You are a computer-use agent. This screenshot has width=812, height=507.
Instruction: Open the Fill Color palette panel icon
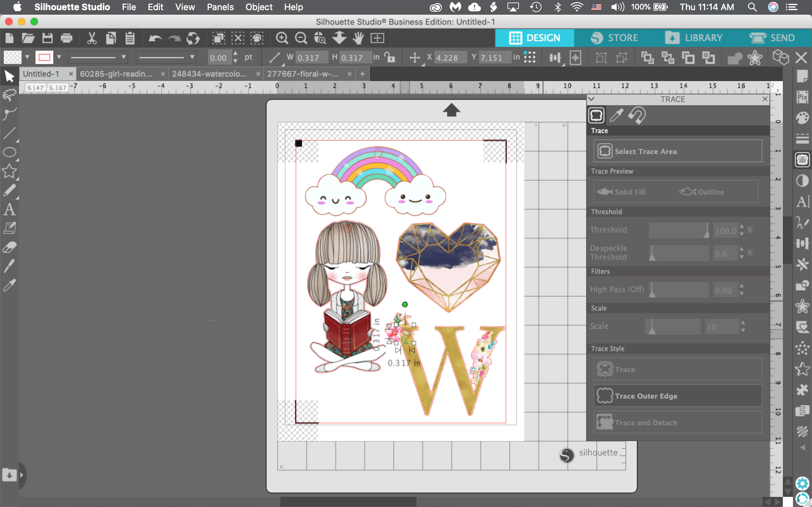[x=802, y=118]
